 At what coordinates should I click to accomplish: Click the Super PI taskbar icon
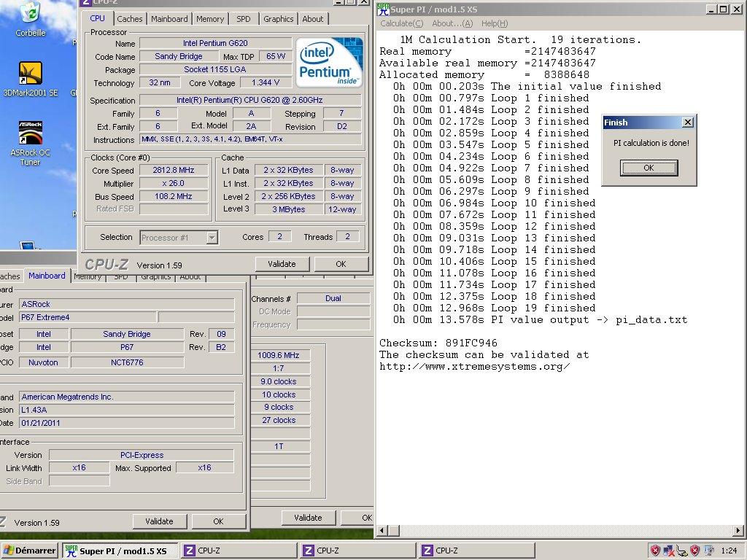click(x=71, y=551)
